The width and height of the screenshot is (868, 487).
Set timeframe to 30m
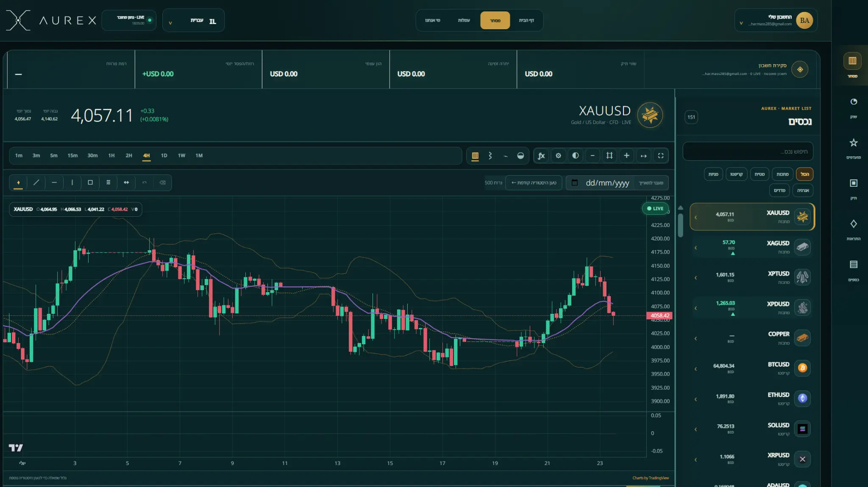coord(92,156)
